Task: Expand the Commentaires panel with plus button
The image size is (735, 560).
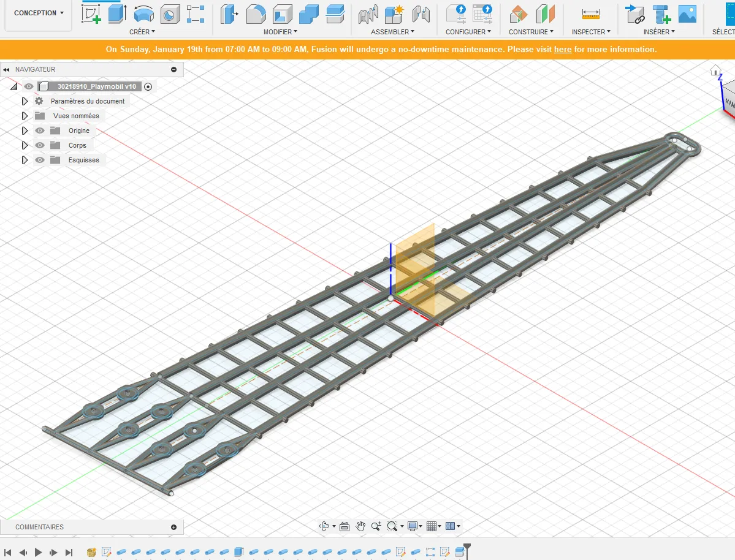Action: [x=174, y=527]
